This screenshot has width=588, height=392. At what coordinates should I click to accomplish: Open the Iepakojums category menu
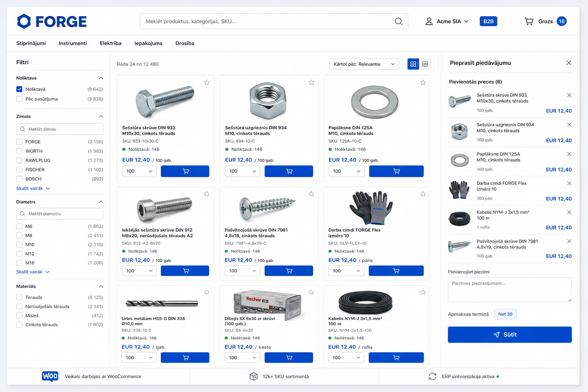[x=149, y=43]
